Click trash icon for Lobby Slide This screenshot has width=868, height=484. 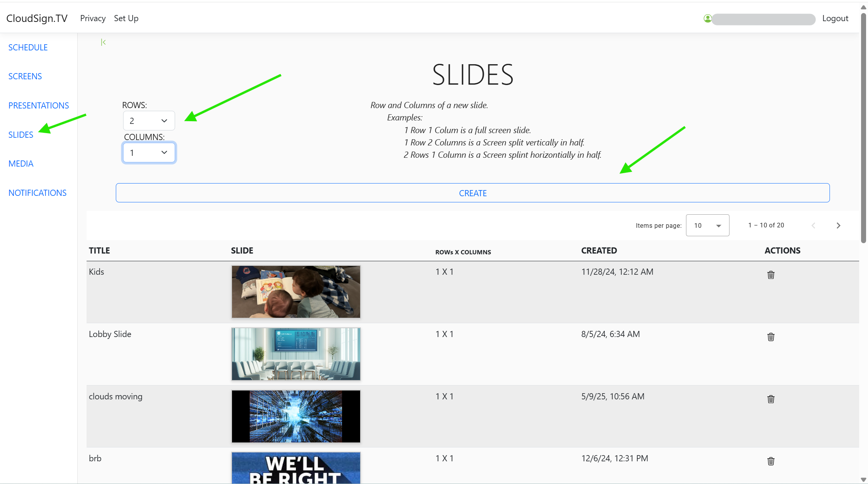point(771,337)
